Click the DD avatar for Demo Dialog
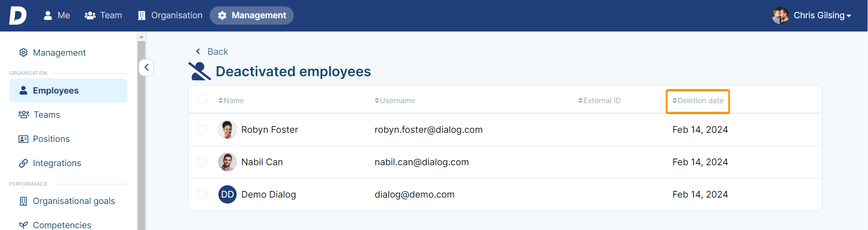Image resolution: width=868 pixels, height=230 pixels. (228, 194)
